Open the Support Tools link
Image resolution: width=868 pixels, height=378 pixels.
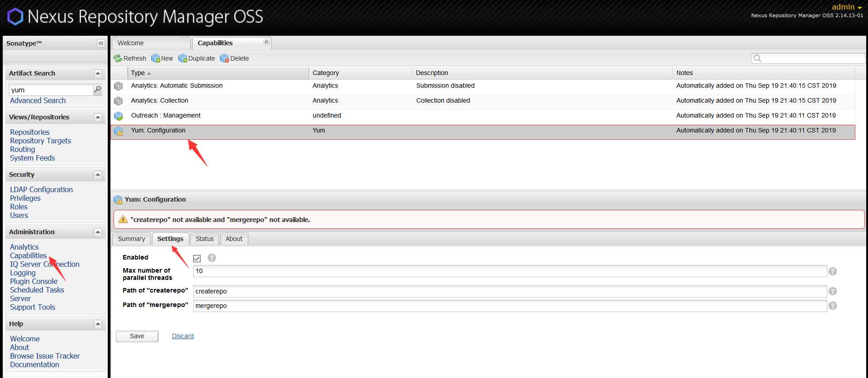pyautogui.click(x=33, y=307)
